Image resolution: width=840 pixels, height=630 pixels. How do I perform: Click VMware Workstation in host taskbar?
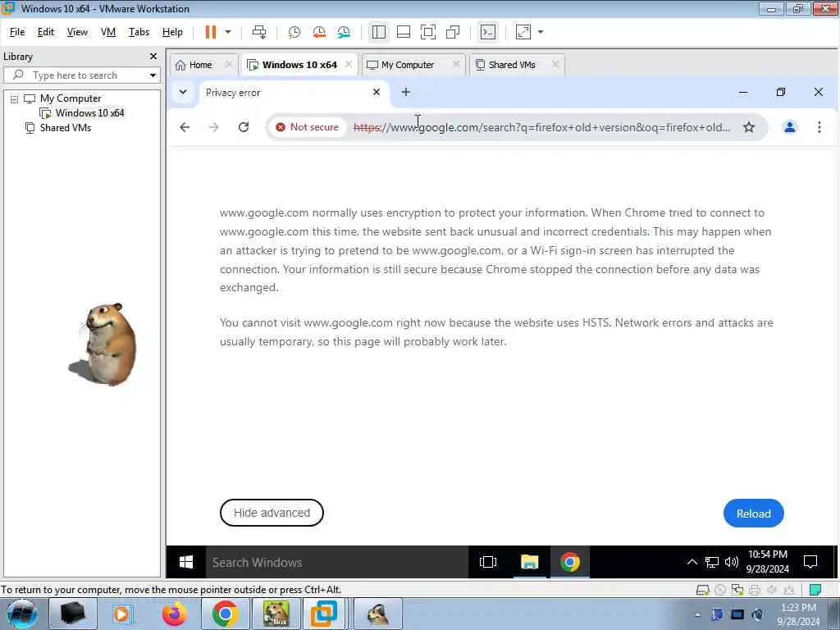325,614
